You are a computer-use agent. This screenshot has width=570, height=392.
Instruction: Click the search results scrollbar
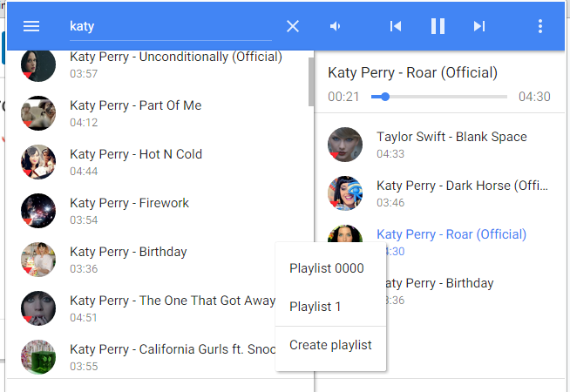click(311, 83)
